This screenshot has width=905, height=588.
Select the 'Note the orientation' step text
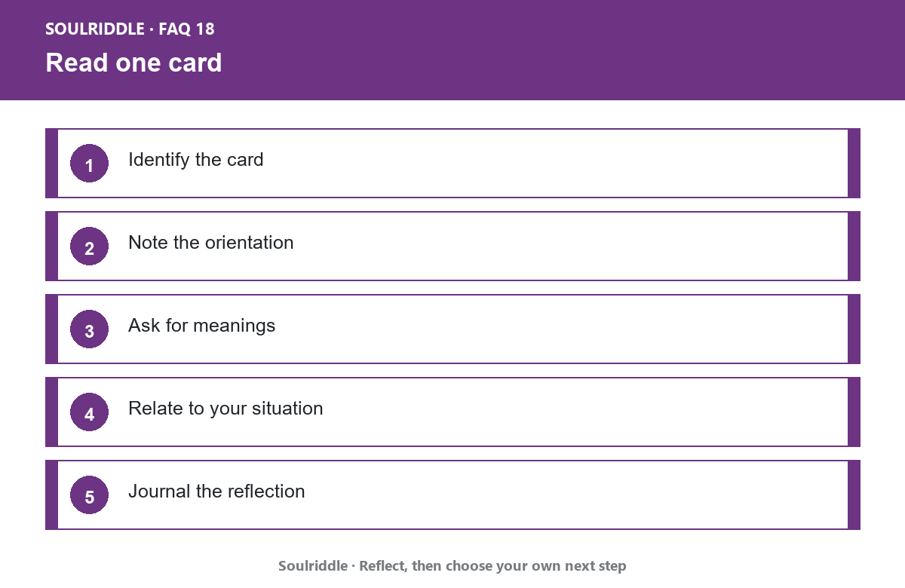[x=210, y=243]
